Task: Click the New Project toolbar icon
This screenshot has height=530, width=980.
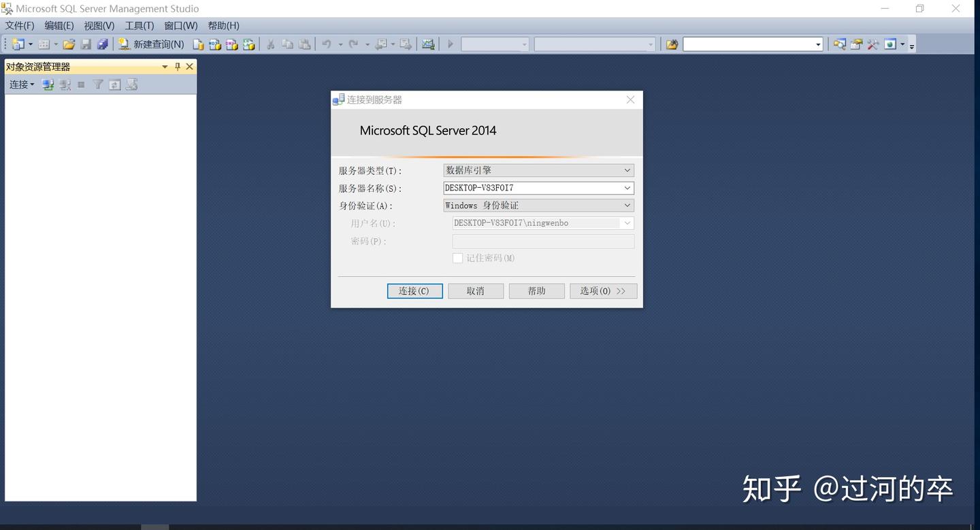Action: tap(18, 44)
